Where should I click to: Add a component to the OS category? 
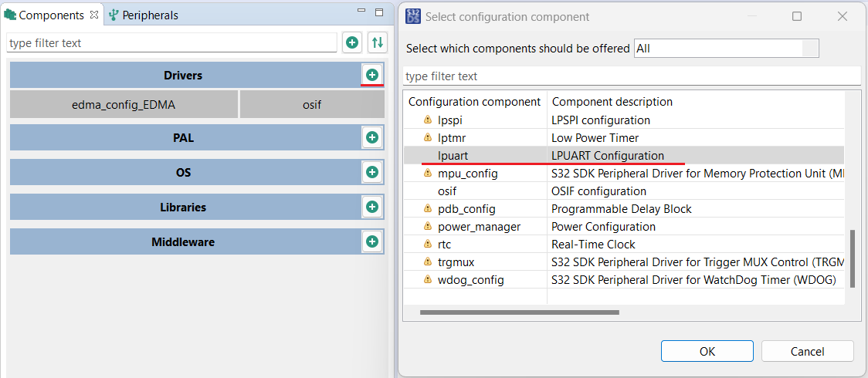pyautogui.click(x=372, y=172)
